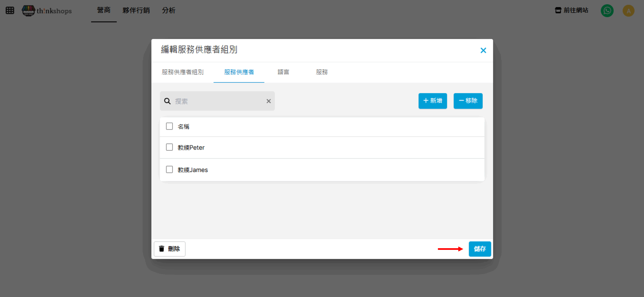Image resolution: width=644 pixels, height=297 pixels.
Task: Focus the 搜索 search input field
Action: coord(216,101)
